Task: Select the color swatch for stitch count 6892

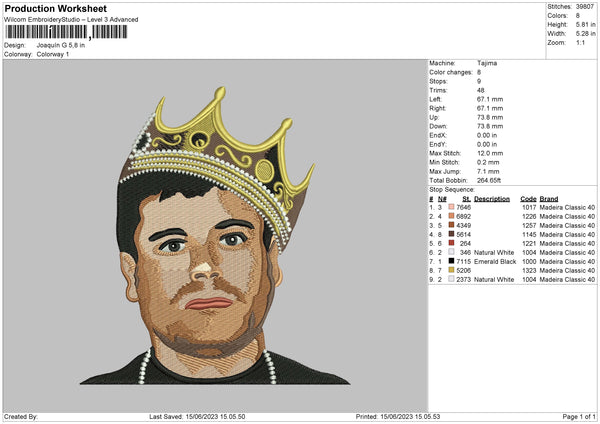Action: (452, 216)
